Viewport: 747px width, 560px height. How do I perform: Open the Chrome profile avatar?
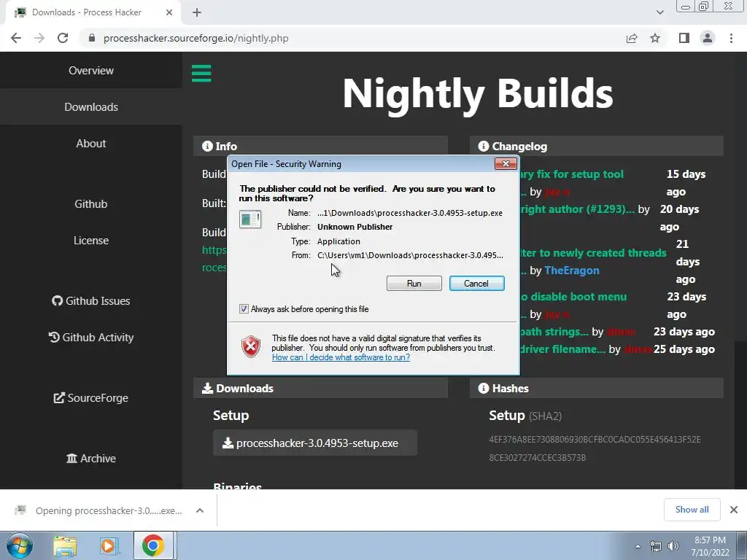[x=708, y=38]
